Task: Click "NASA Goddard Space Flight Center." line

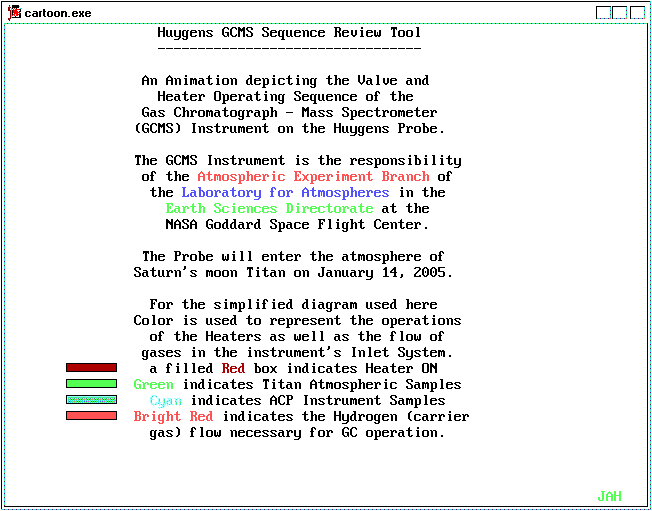Action: [x=297, y=225]
